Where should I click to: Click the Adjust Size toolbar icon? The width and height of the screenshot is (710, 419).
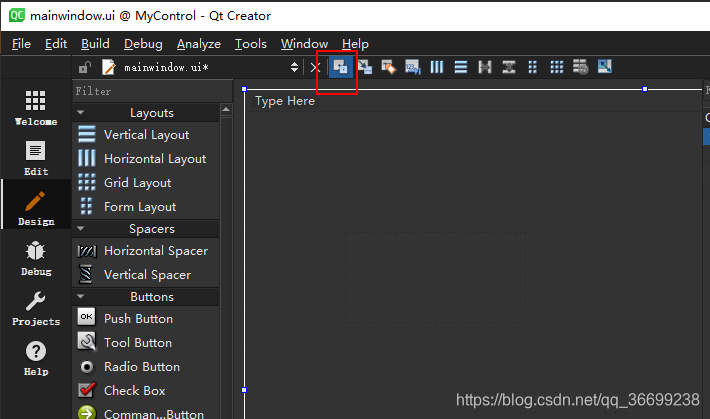click(604, 67)
